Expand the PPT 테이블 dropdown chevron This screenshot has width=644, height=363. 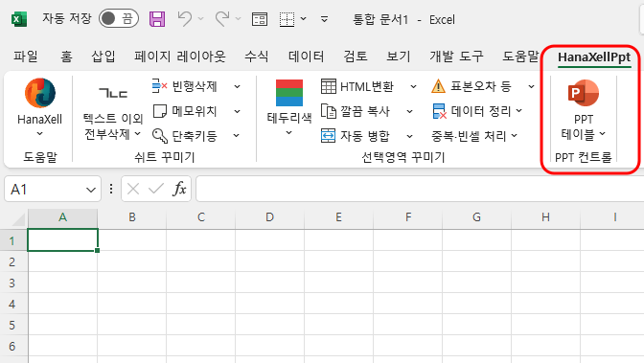602,133
